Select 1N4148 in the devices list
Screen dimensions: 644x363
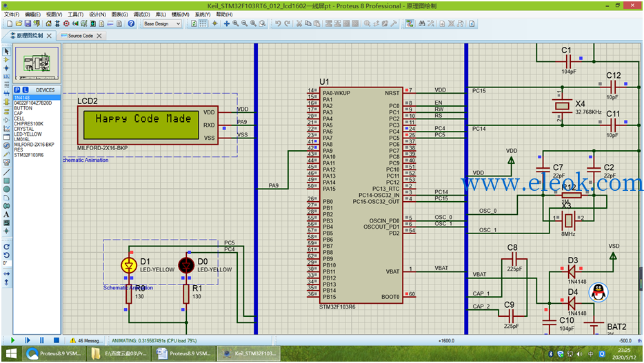(x=37, y=98)
